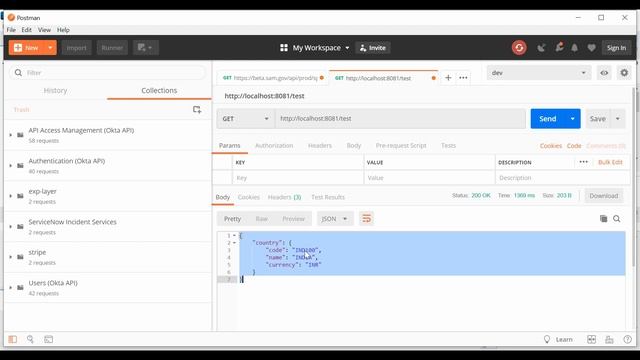Screen dimensions: 640x360
Task: Open response Test Results tab
Action: coord(328,197)
